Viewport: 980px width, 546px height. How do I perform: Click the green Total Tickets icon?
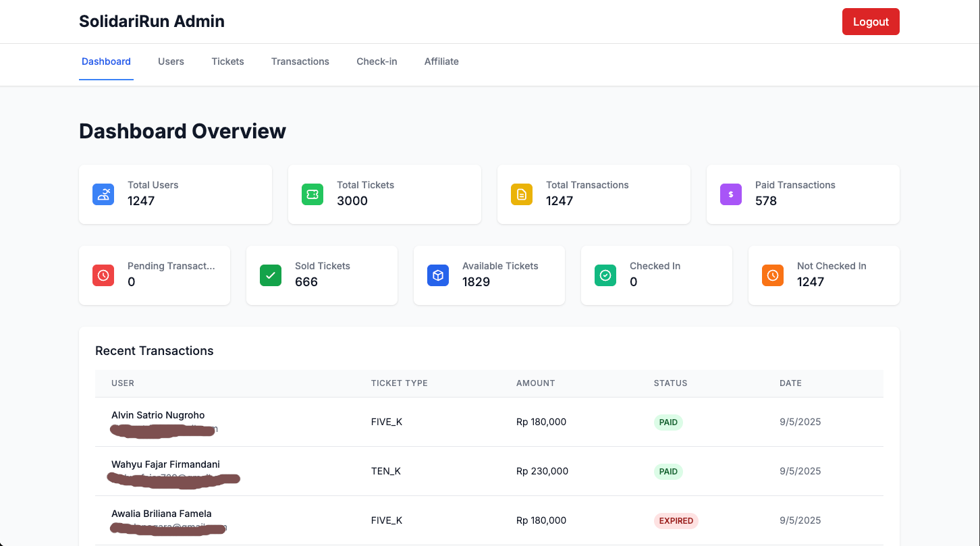click(312, 194)
